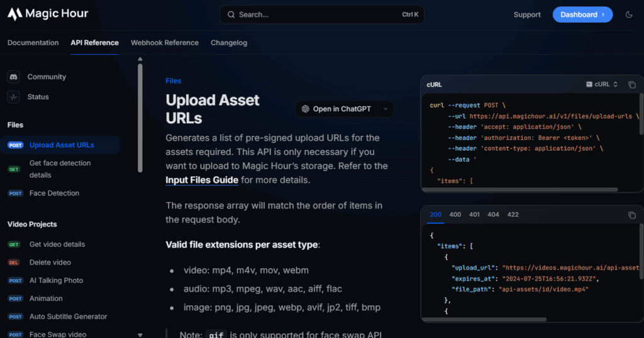Expand Open in ChatGPT options chevron
This screenshot has height=338, width=644.
click(386, 109)
